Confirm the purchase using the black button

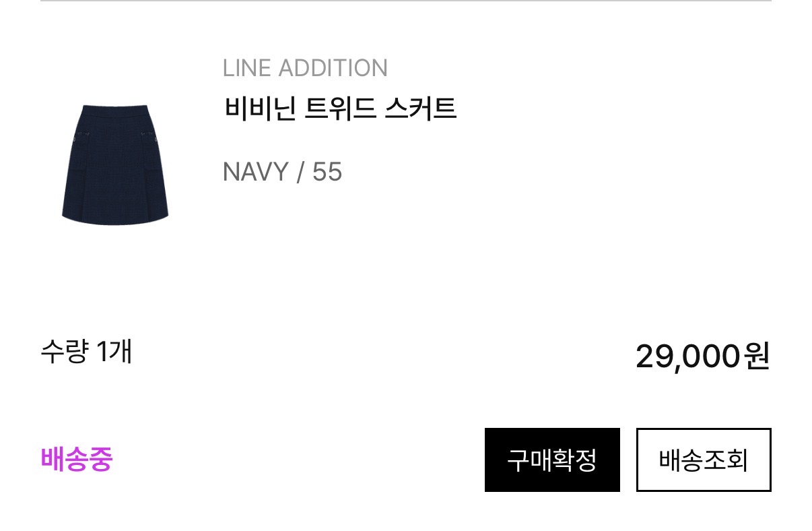(552, 460)
